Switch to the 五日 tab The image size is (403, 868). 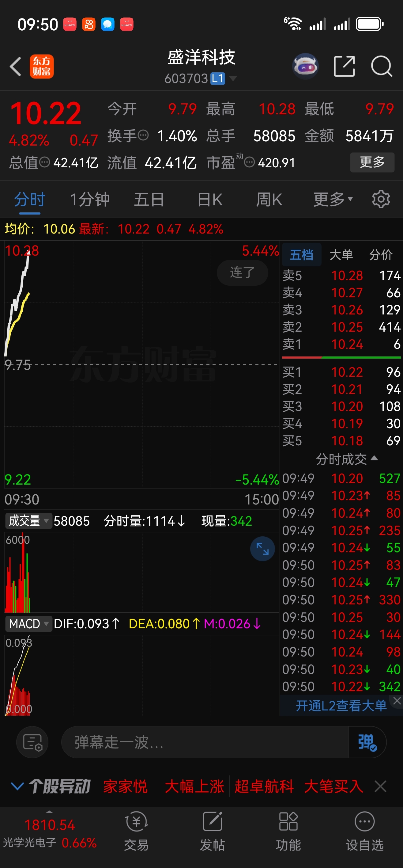[149, 200]
